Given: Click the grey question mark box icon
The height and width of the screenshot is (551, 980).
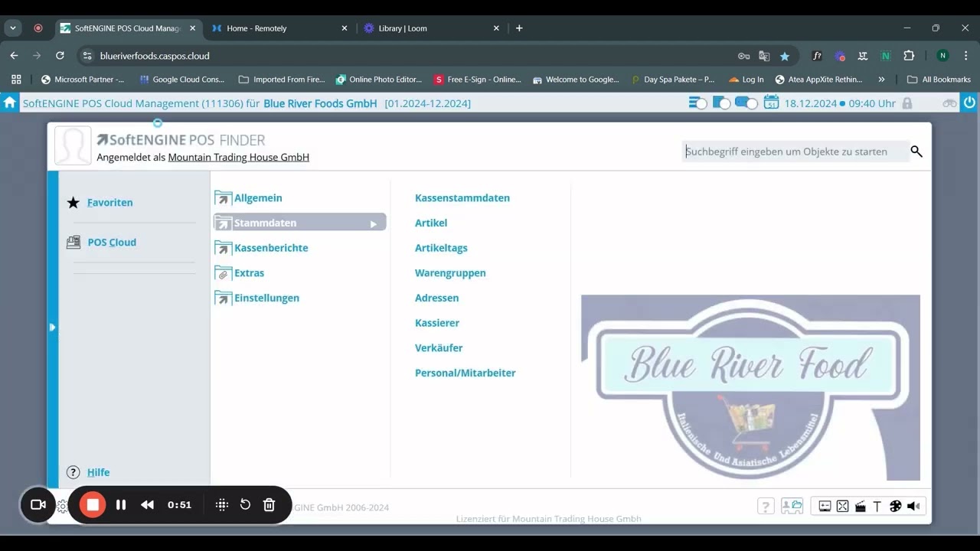Looking at the screenshot, I should point(766,506).
